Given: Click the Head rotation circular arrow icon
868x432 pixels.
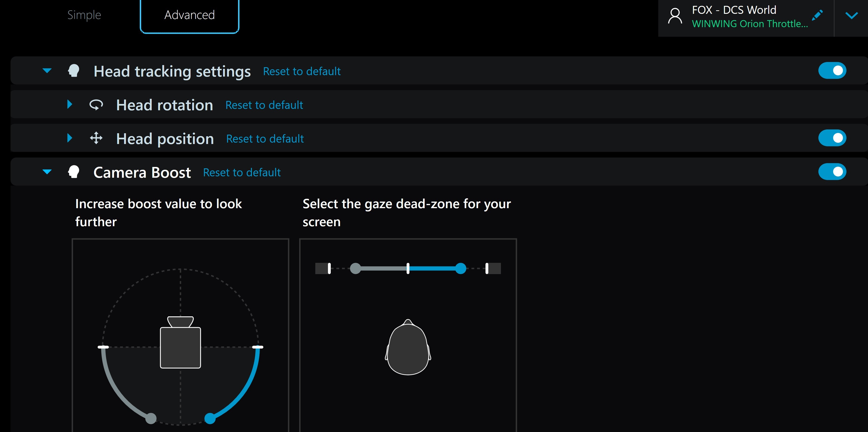Looking at the screenshot, I should (96, 105).
